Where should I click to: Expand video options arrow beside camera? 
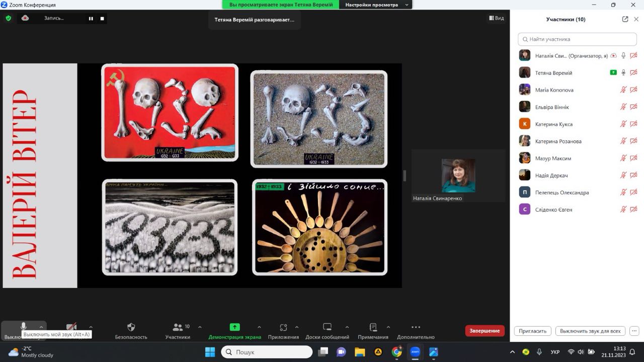click(91, 327)
